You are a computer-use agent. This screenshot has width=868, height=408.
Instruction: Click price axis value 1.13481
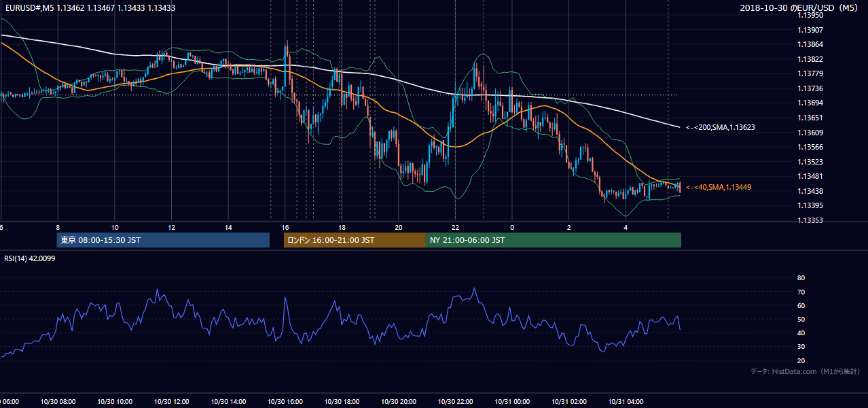pyautogui.click(x=810, y=176)
